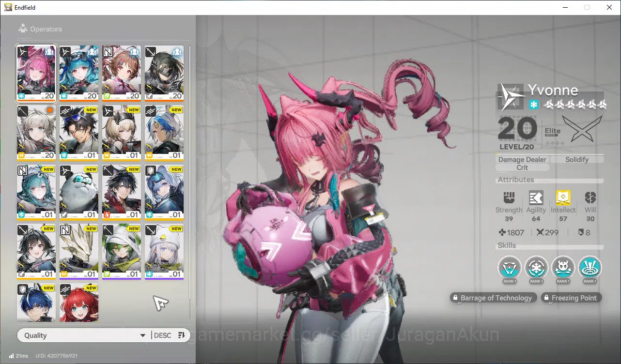
Task: Click the Agility attribute icon
Action: (x=536, y=197)
